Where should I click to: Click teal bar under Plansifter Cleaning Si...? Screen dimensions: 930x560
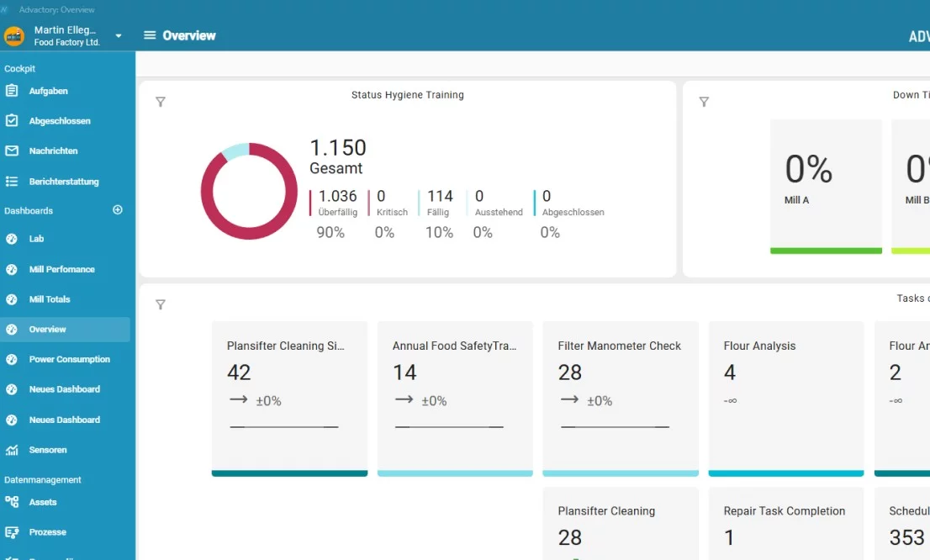pos(289,473)
